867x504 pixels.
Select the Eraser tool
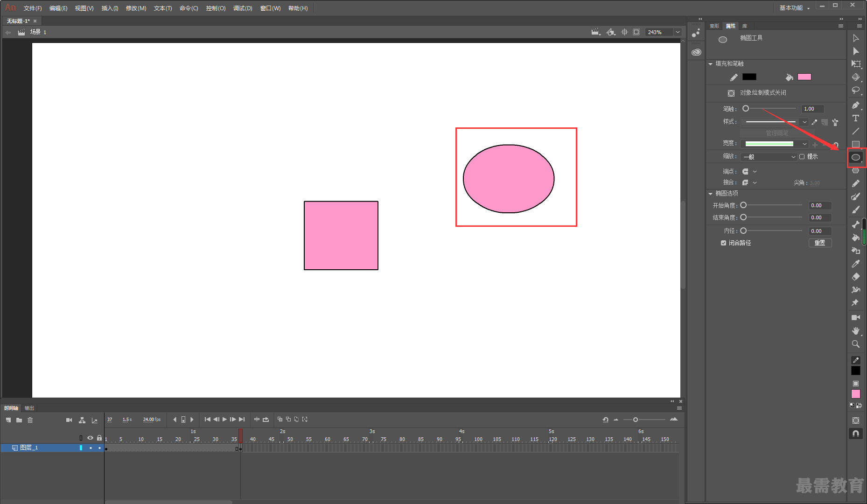[855, 277]
